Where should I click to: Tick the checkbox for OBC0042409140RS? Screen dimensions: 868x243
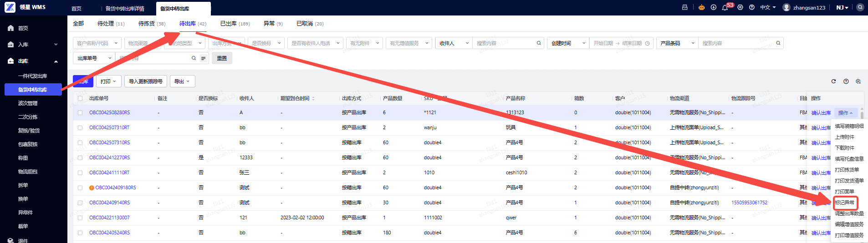pyautogui.click(x=80, y=203)
